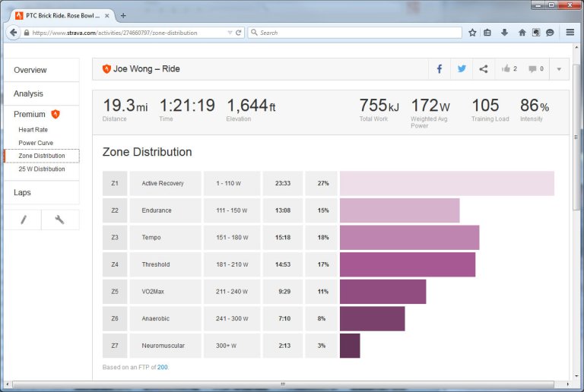Click the vertical page scrollbar thumb

pos(576,137)
